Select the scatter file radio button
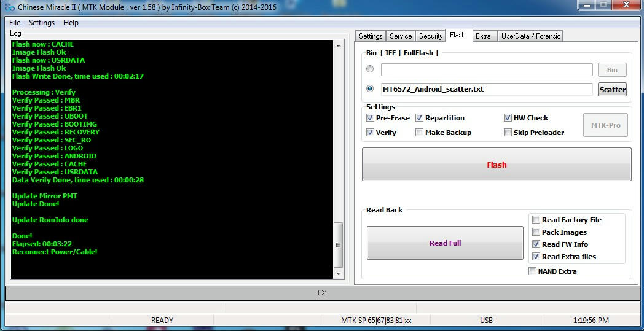The height and width of the screenshot is (331, 644). point(370,88)
